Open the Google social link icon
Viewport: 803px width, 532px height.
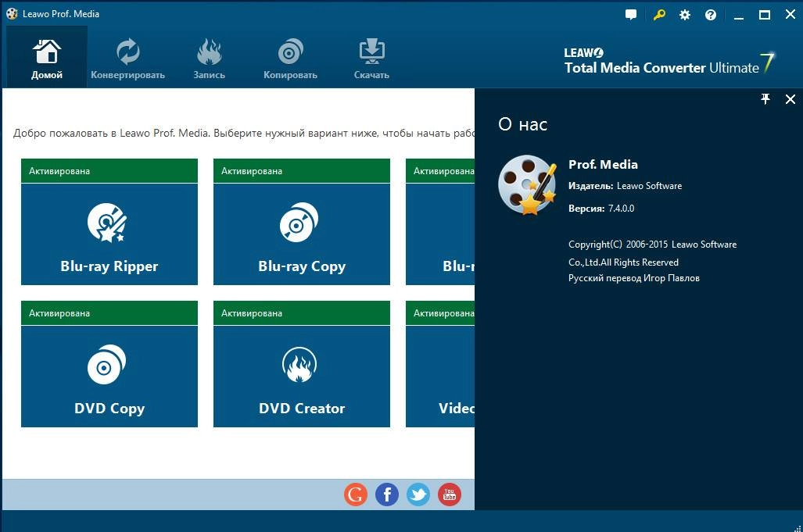[356, 495]
